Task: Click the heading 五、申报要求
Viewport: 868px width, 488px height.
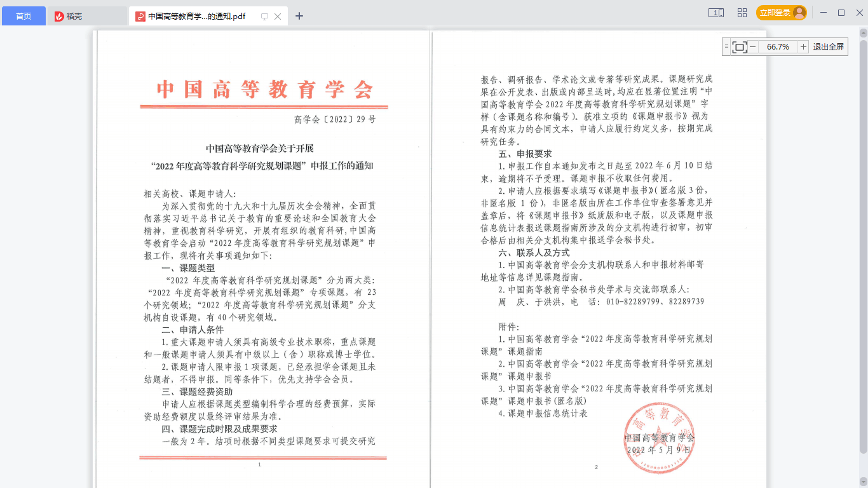Action: coord(525,154)
